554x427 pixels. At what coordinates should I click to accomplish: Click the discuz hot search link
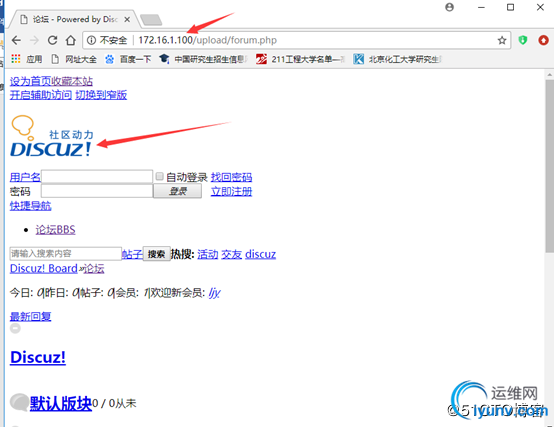(260, 254)
